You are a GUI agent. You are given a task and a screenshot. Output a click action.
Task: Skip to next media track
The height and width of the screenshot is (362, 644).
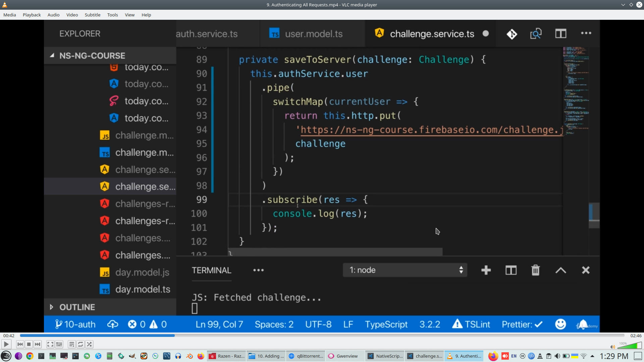tap(38, 344)
